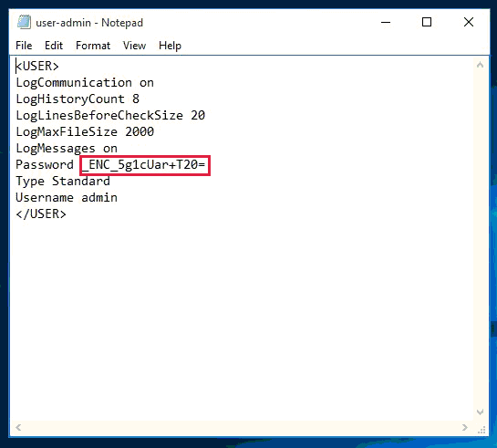Open the Format menu
The image size is (497, 448).
(93, 46)
